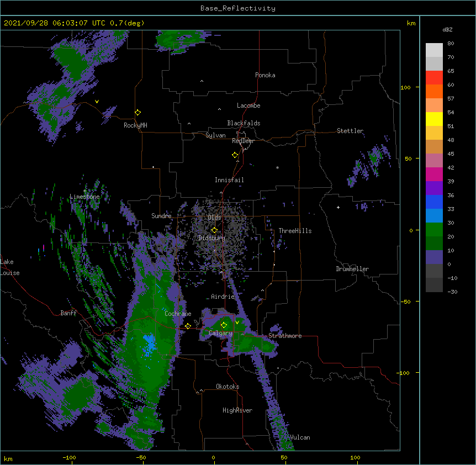Click the Drumheller label
This screenshot has width=476, height=465.
pyautogui.click(x=352, y=269)
